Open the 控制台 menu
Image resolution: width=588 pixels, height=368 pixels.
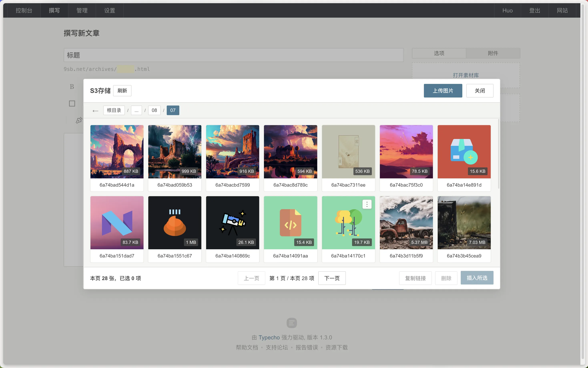coord(24,10)
